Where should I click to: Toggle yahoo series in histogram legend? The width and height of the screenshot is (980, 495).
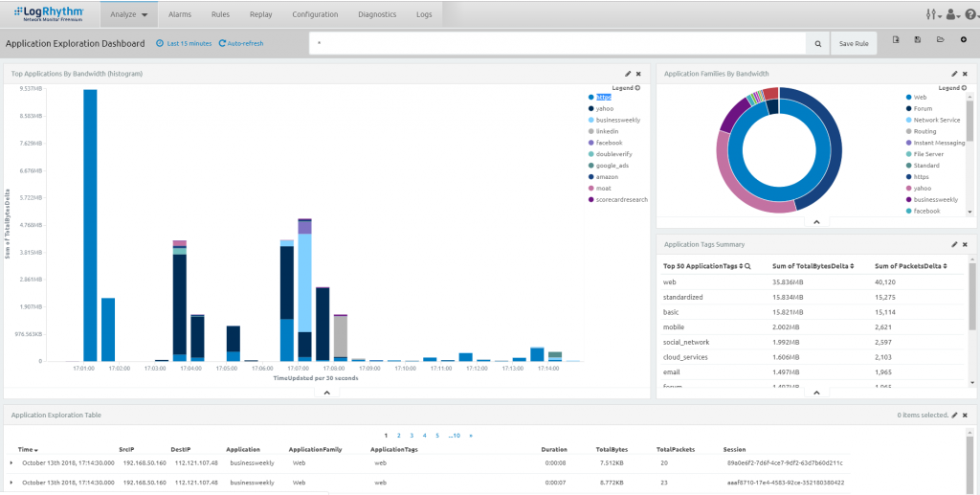pyautogui.click(x=599, y=109)
